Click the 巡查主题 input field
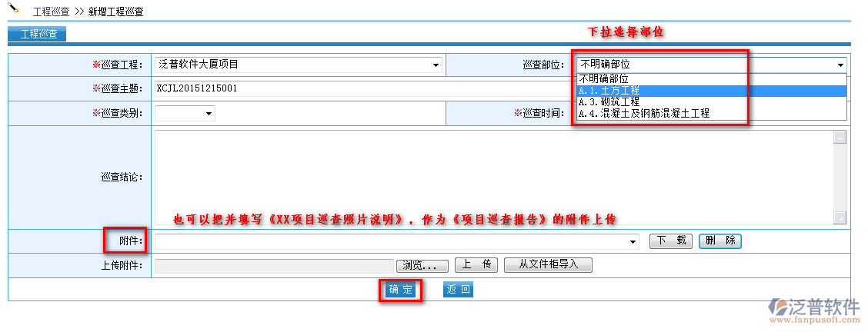This screenshot has height=332, width=868. 365,88
